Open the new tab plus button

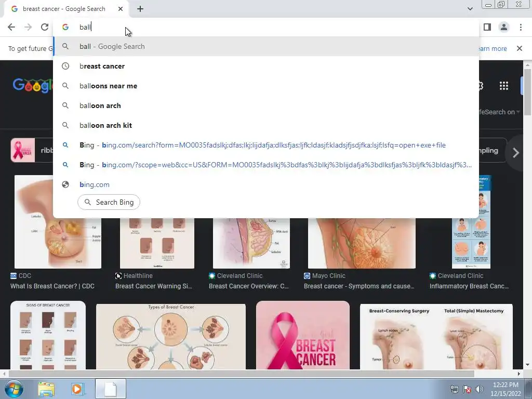tap(140, 9)
